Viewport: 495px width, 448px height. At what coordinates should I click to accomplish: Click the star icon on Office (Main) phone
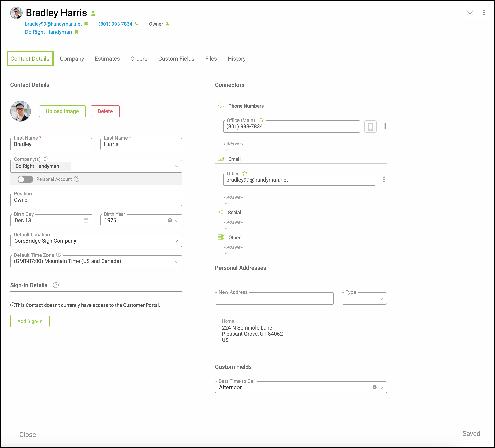click(x=261, y=120)
